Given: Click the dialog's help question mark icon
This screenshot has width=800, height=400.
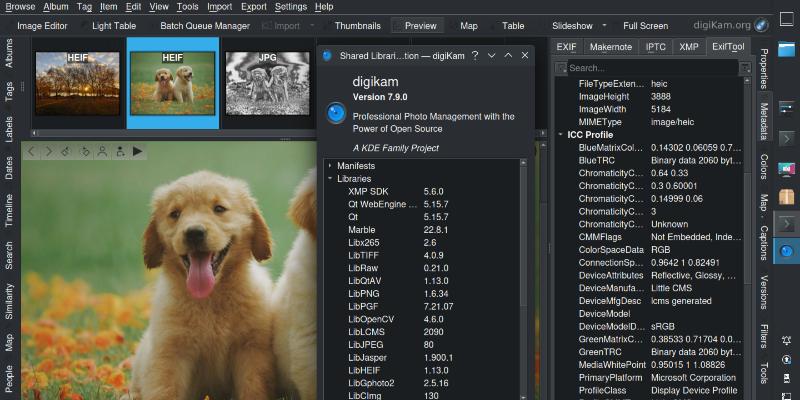Looking at the screenshot, I should [x=475, y=55].
